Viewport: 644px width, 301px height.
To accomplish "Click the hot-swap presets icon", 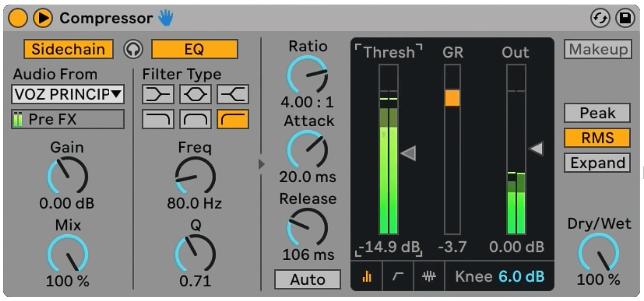I will click(600, 19).
